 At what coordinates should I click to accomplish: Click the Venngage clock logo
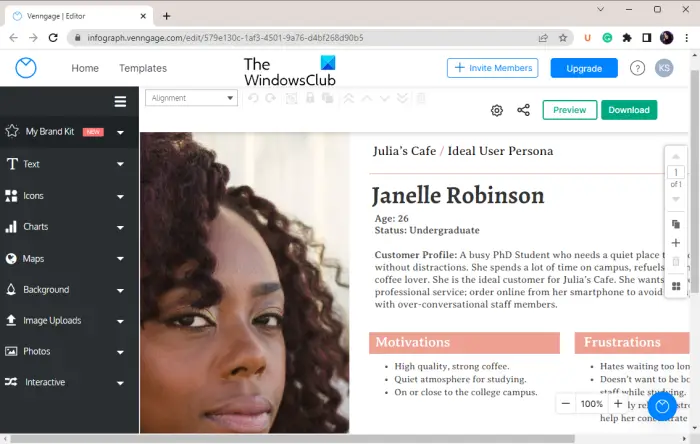pos(26,68)
